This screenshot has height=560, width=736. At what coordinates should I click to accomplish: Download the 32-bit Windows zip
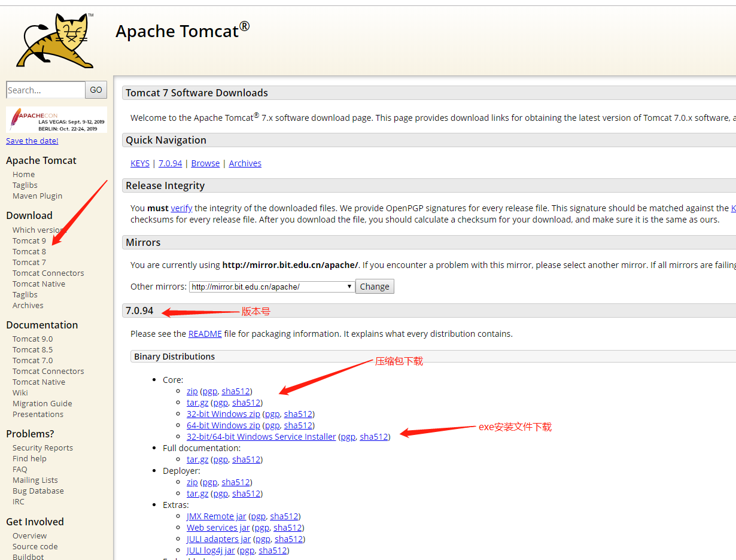pyautogui.click(x=223, y=414)
